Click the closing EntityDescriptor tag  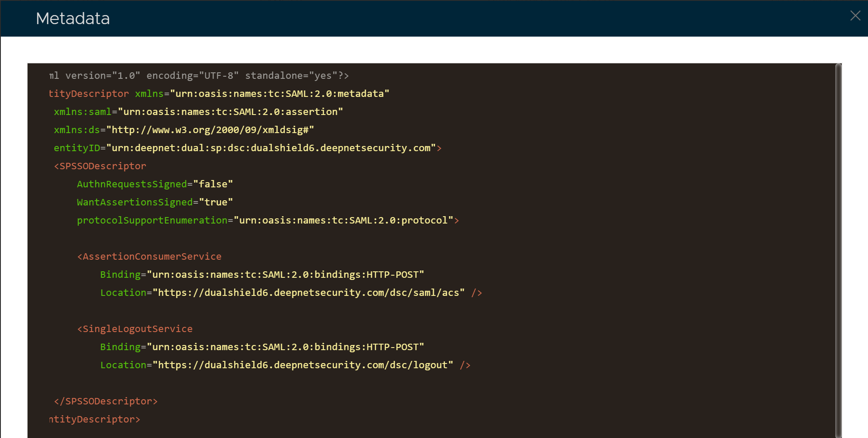click(x=95, y=419)
